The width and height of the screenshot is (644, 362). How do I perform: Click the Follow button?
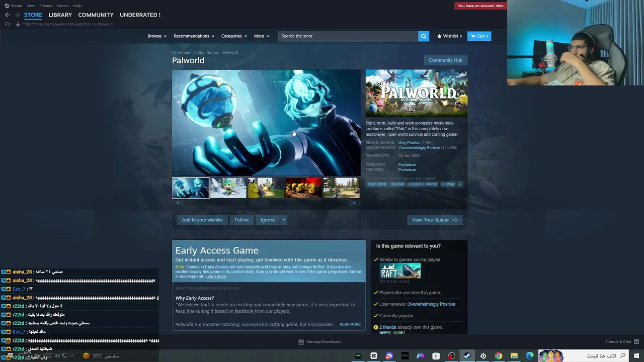click(242, 220)
